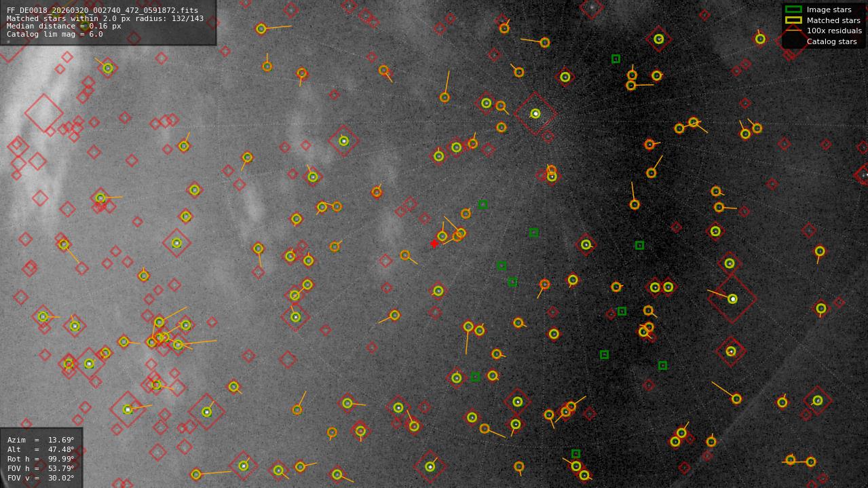Click the 'FOV h = 53.79°' readout

41,469
